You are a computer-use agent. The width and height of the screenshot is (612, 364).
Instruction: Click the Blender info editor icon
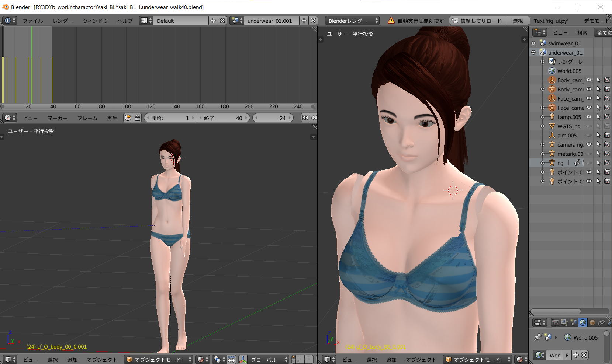pos(7,21)
